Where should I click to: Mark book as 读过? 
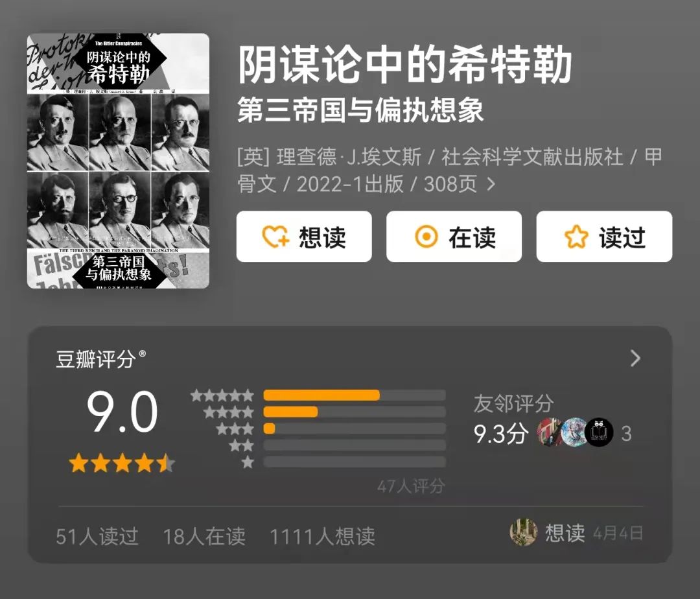tap(604, 237)
